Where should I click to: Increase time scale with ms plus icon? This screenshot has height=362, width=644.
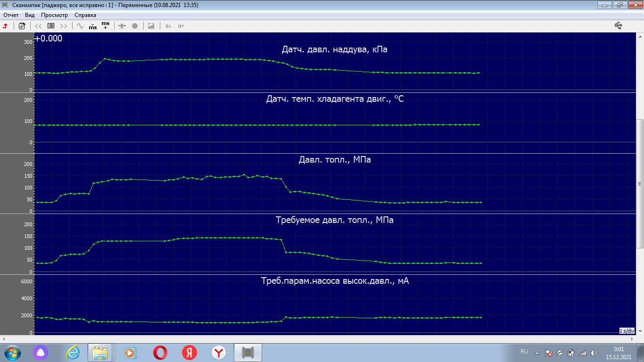106,25
